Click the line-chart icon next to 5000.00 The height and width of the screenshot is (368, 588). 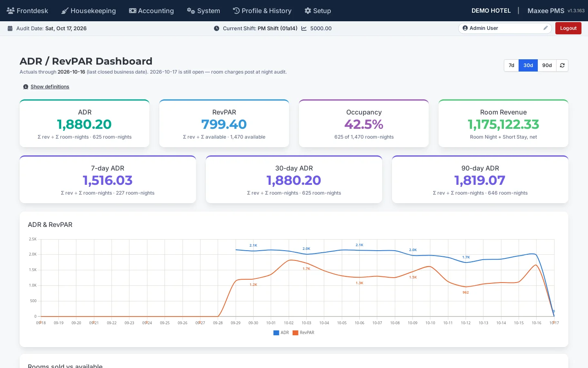pyautogui.click(x=304, y=28)
